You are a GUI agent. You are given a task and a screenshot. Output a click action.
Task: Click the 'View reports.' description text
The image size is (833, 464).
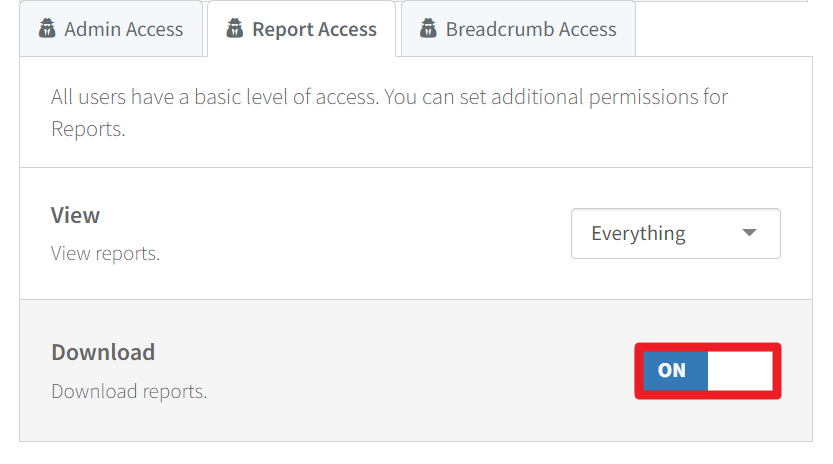click(x=105, y=254)
